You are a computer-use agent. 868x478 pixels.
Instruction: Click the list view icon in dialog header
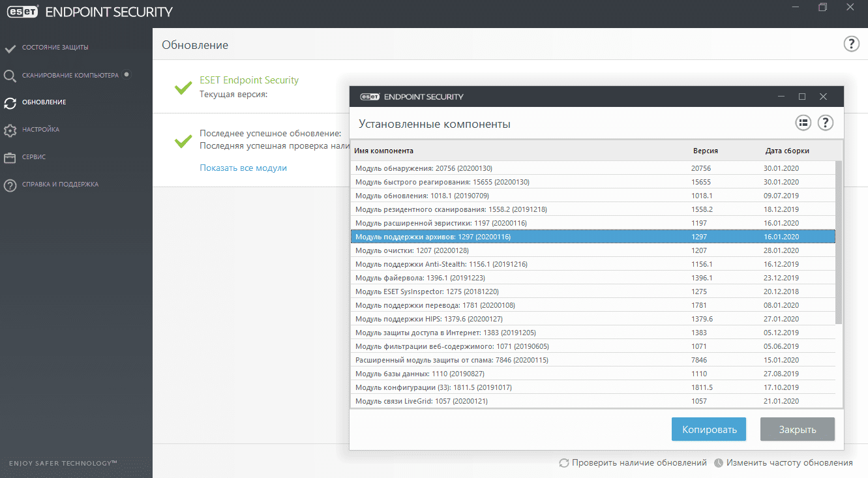(x=803, y=123)
